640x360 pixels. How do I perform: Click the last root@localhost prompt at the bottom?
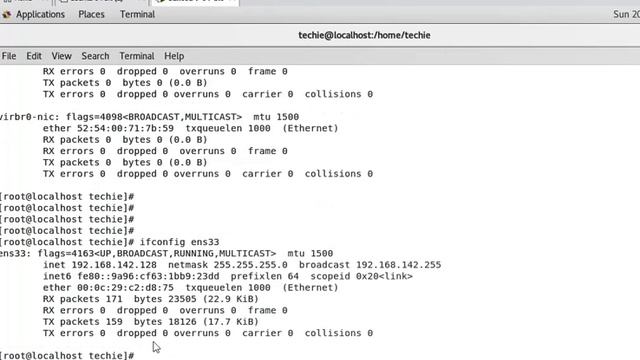coord(67,356)
